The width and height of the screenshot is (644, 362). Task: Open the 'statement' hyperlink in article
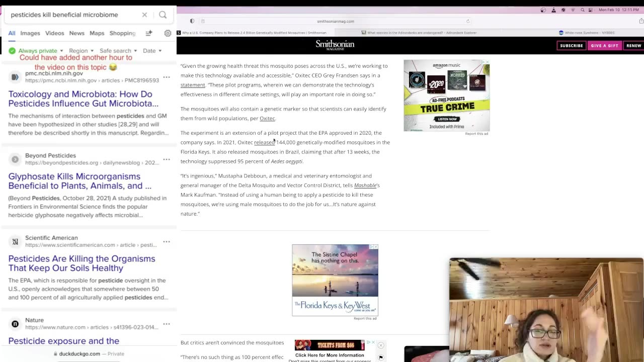pyautogui.click(x=193, y=85)
